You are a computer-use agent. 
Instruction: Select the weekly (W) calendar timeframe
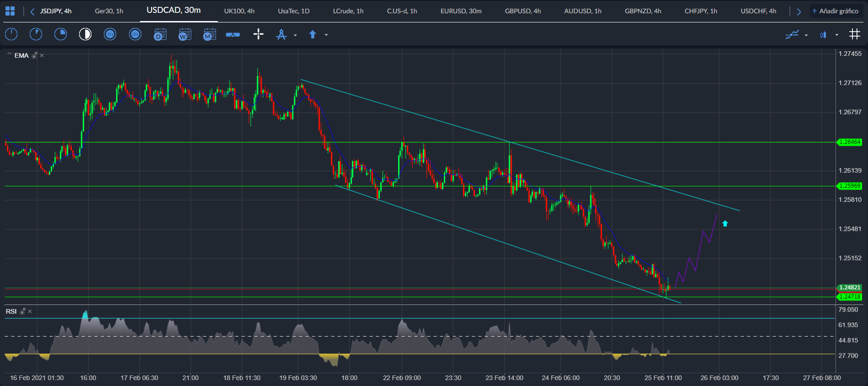tap(184, 34)
